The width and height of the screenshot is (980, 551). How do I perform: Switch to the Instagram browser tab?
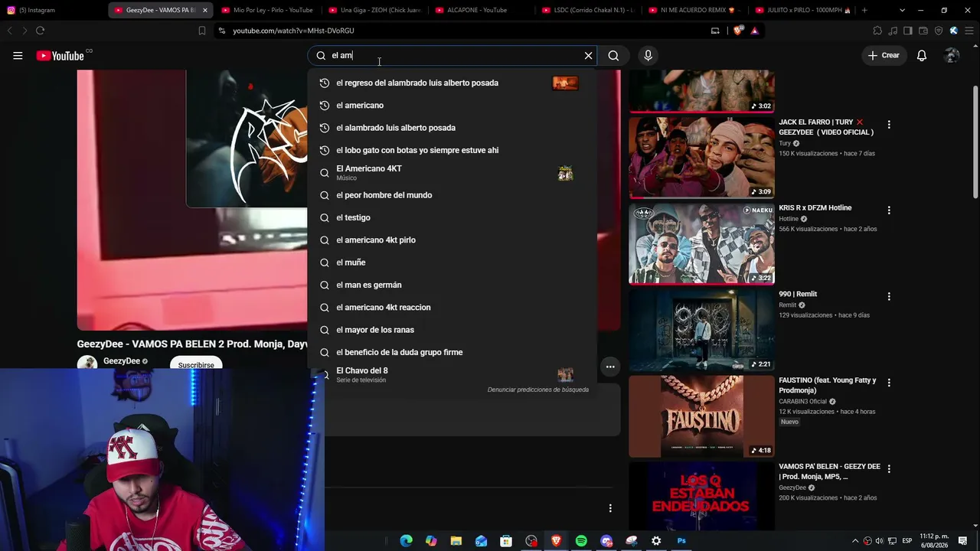(x=54, y=10)
